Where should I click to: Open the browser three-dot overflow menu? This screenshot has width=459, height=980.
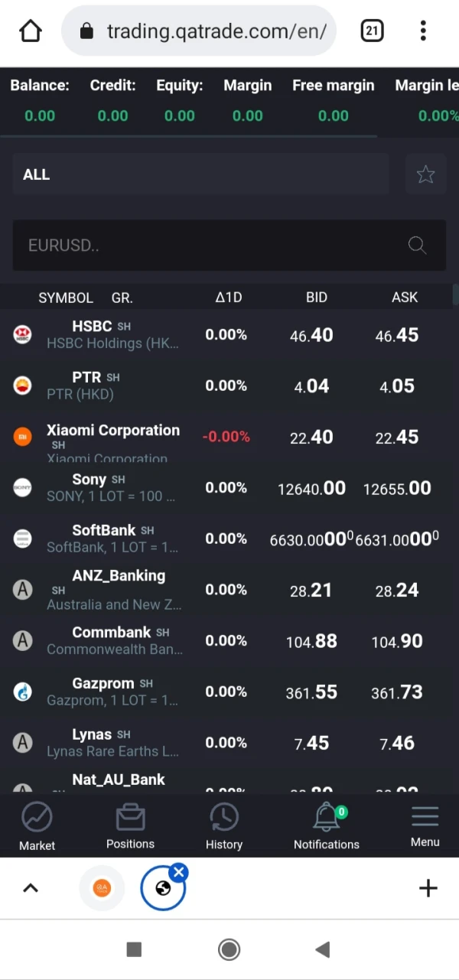point(423,31)
